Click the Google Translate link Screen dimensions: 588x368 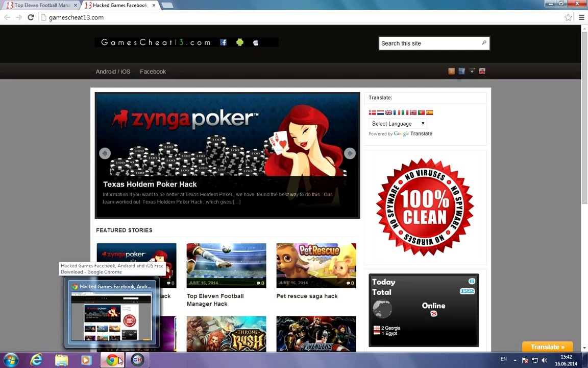[x=413, y=134]
